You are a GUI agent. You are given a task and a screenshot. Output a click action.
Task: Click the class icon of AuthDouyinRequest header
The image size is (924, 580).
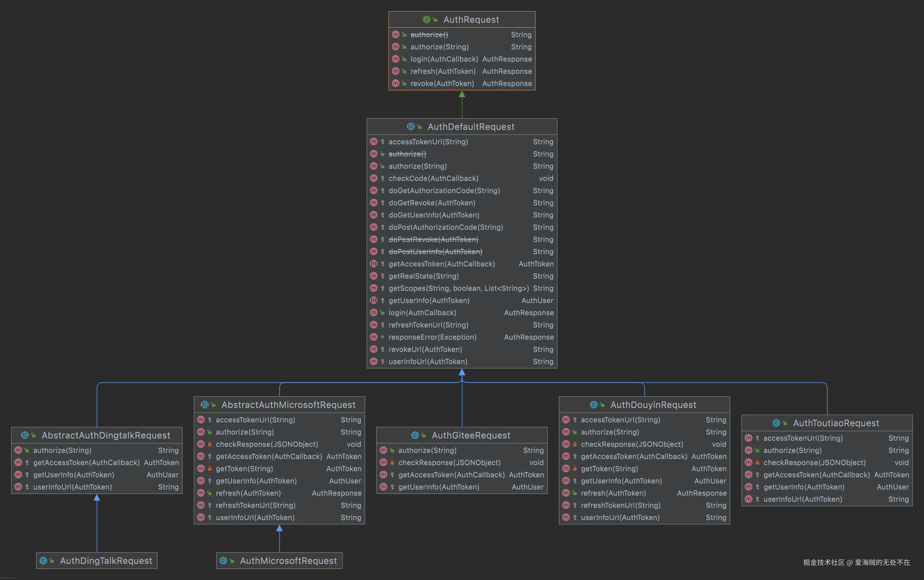[593, 405]
